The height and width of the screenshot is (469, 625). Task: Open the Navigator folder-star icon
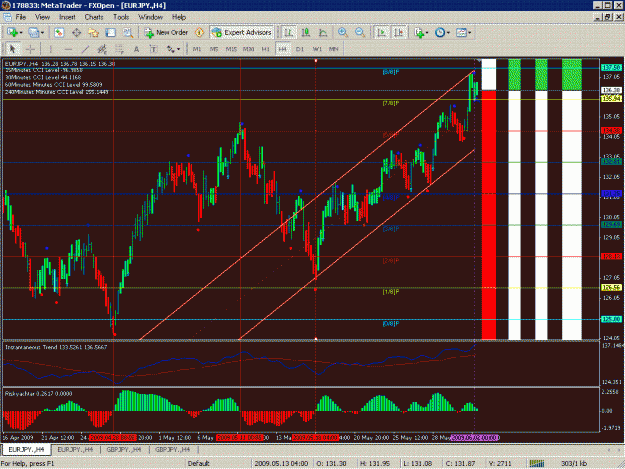click(93, 33)
